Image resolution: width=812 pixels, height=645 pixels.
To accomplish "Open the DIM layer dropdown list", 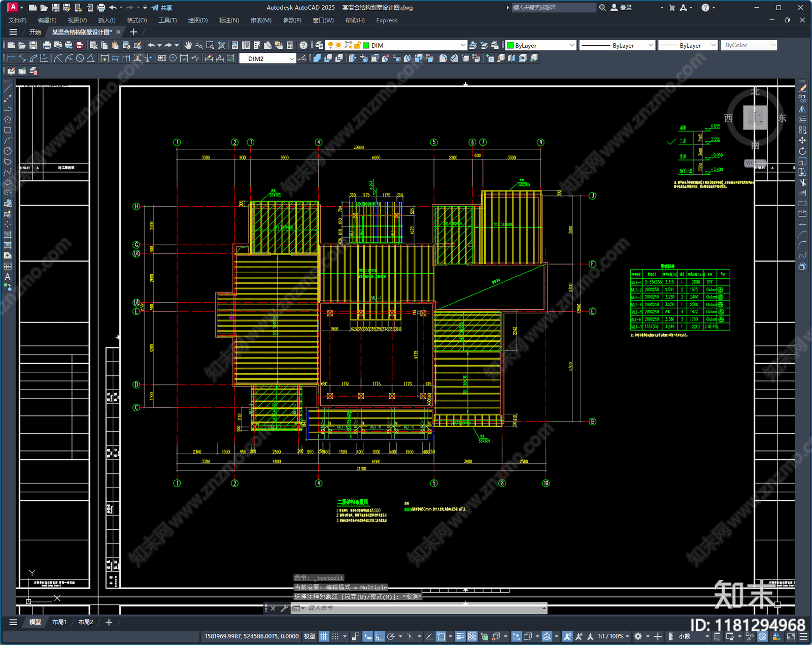I will point(463,45).
